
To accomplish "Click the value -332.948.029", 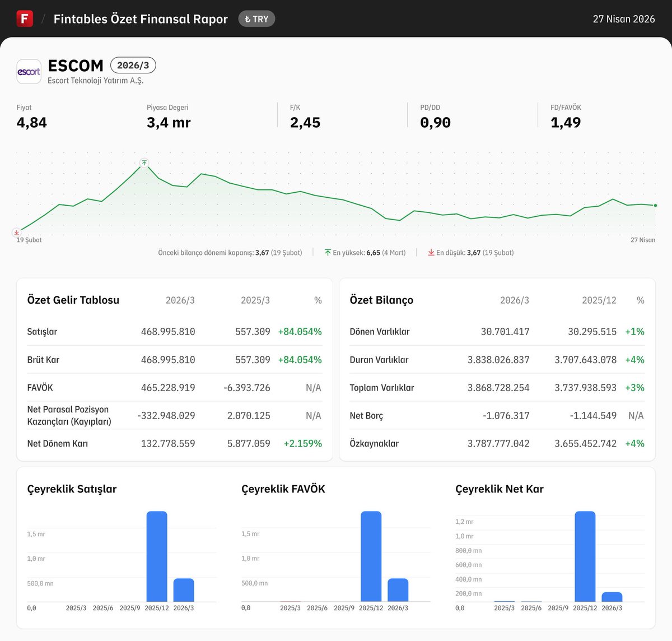I will tap(166, 416).
